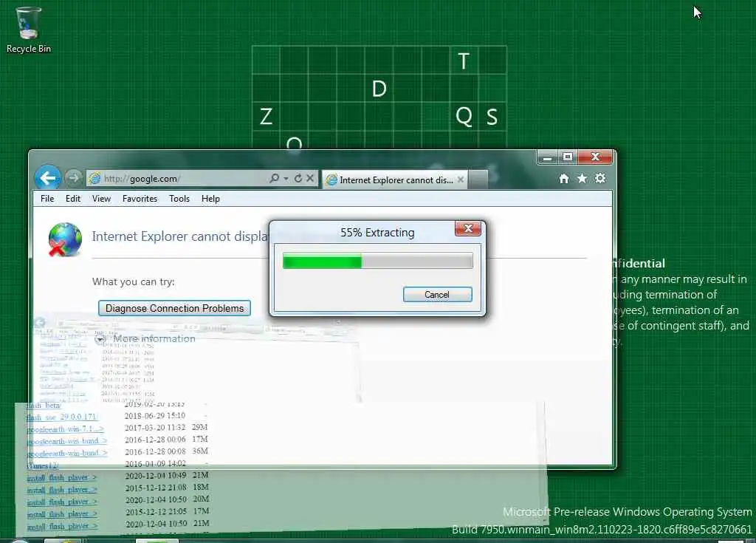Go back with the Internet Explorer Back arrow
The width and height of the screenshot is (756, 543).
point(47,178)
